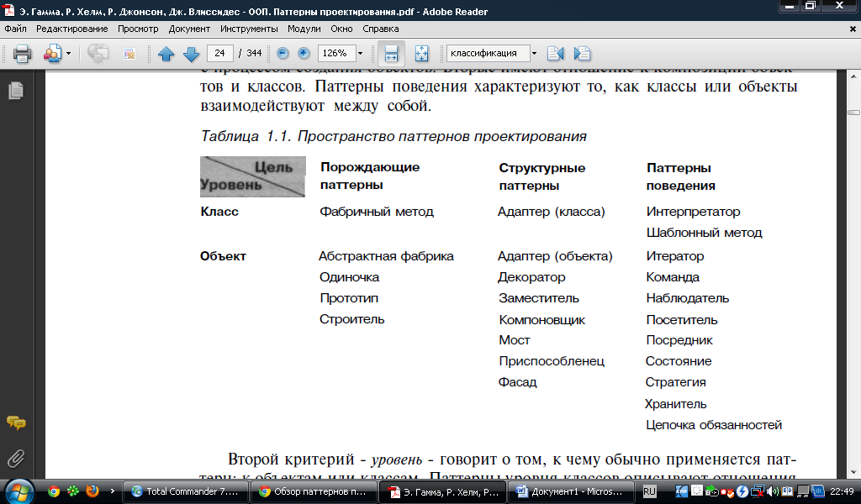Launch Firefox from quick launch
Viewport: 861px width, 504px height.
tap(92, 491)
